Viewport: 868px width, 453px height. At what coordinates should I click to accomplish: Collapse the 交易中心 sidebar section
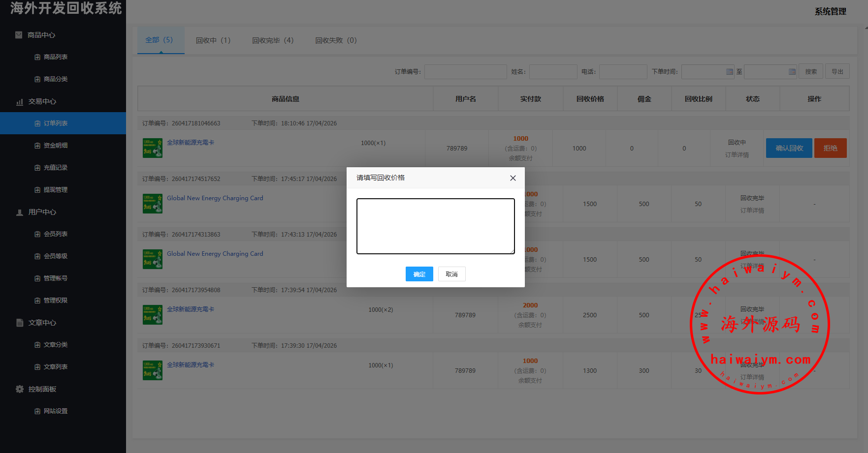coord(42,101)
